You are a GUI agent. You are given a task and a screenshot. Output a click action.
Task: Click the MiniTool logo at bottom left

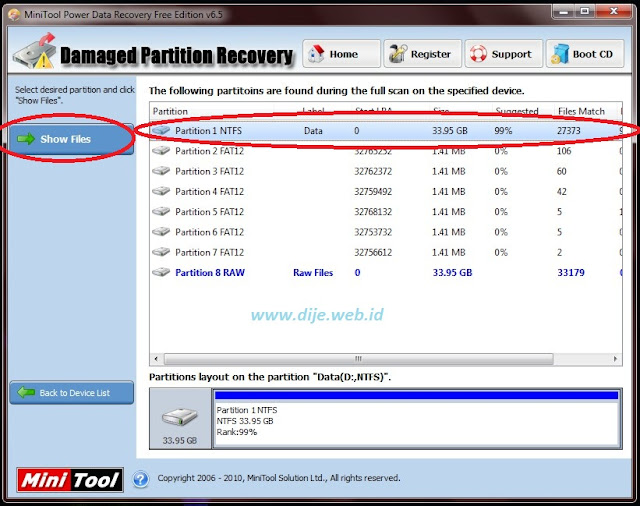[x=70, y=480]
